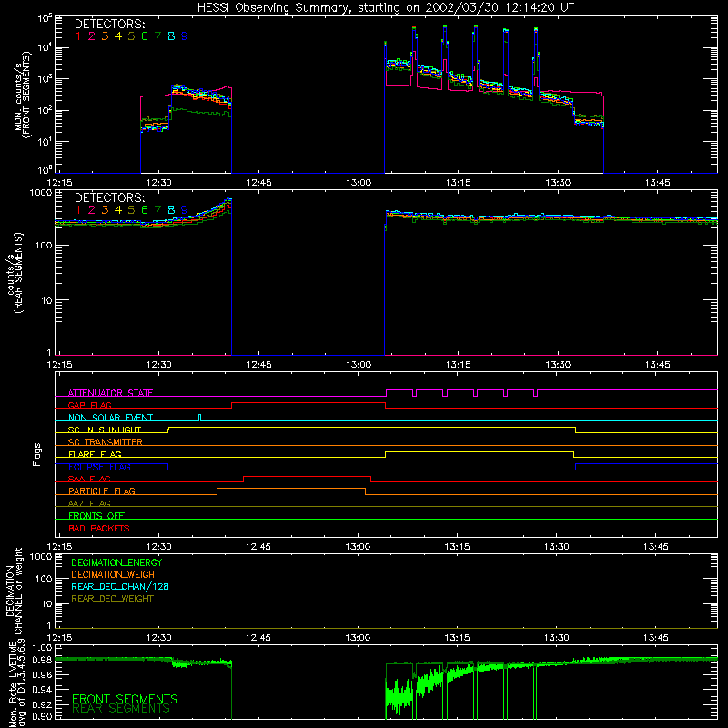
Task: Pick detector 7 in rear segments legend
Action: tap(157, 210)
